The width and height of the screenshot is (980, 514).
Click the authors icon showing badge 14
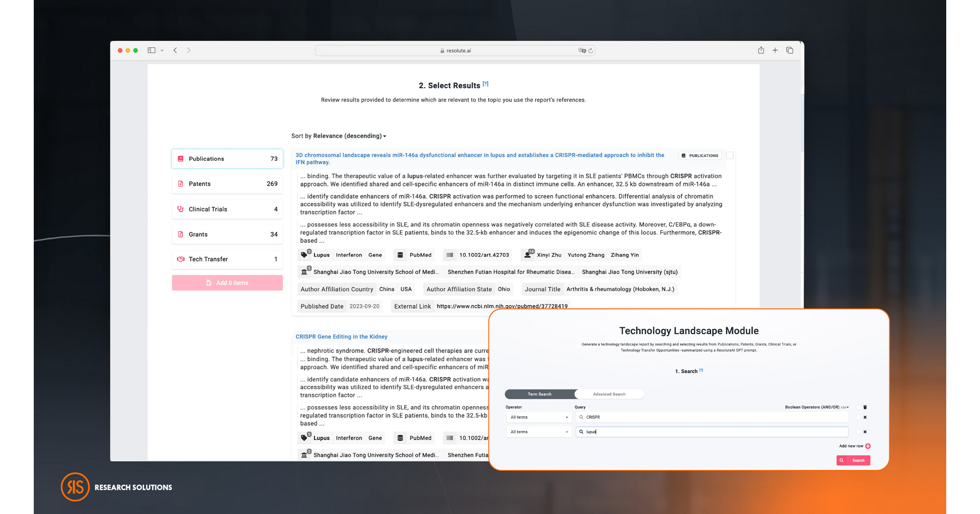point(528,254)
